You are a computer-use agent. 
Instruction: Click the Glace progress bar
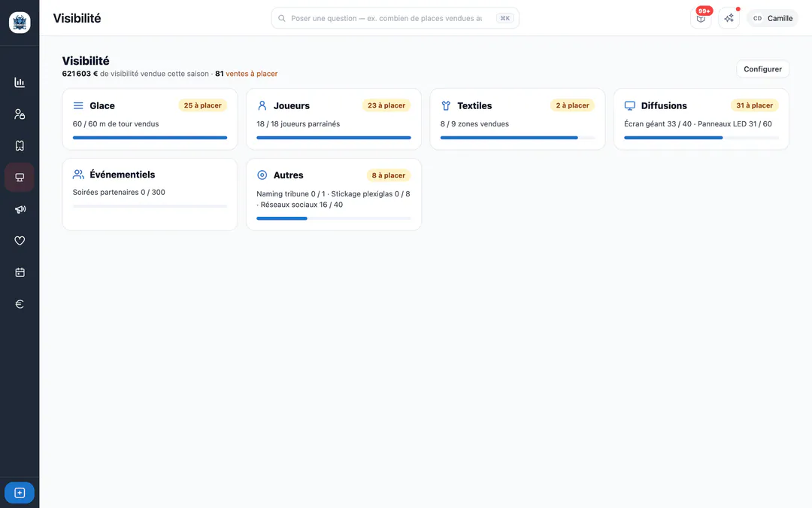(x=150, y=138)
